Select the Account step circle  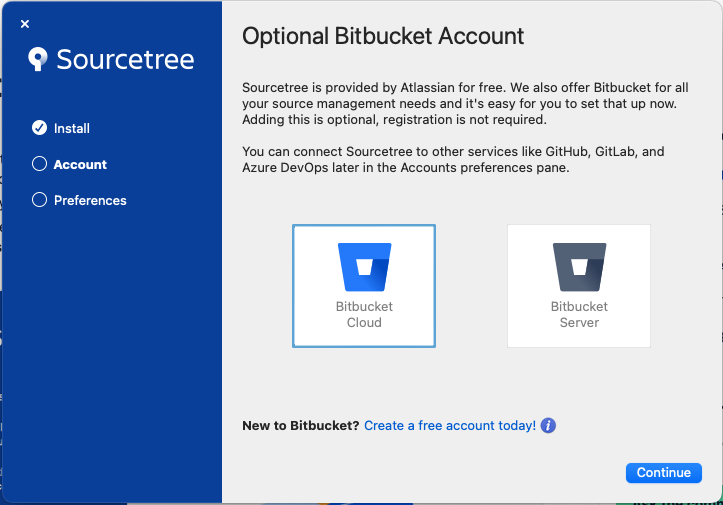point(39,164)
